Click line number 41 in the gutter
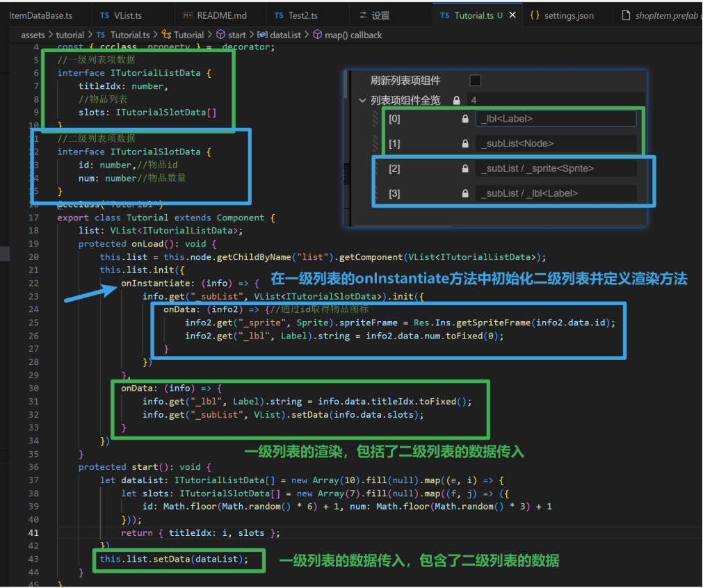Viewport: 703px width, 588px height. (x=33, y=533)
